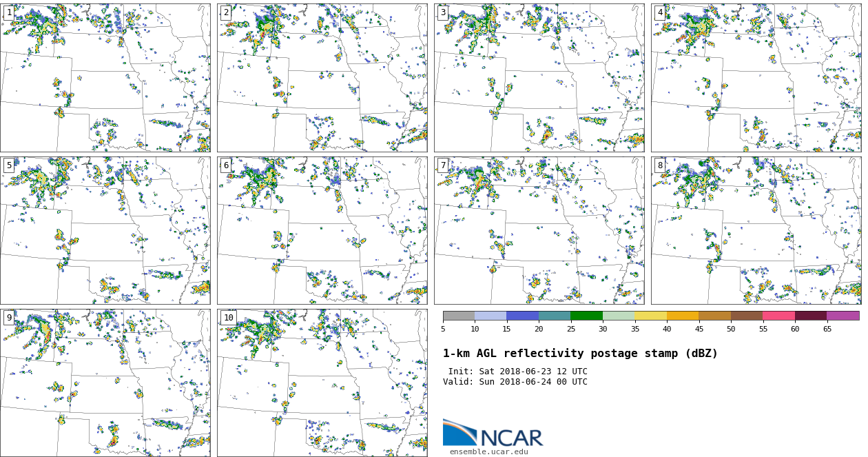The width and height of the screenshot is (868, 457).
Task: Click the gray 5-10 dBZ color swatch
Action: click(459, 316)
